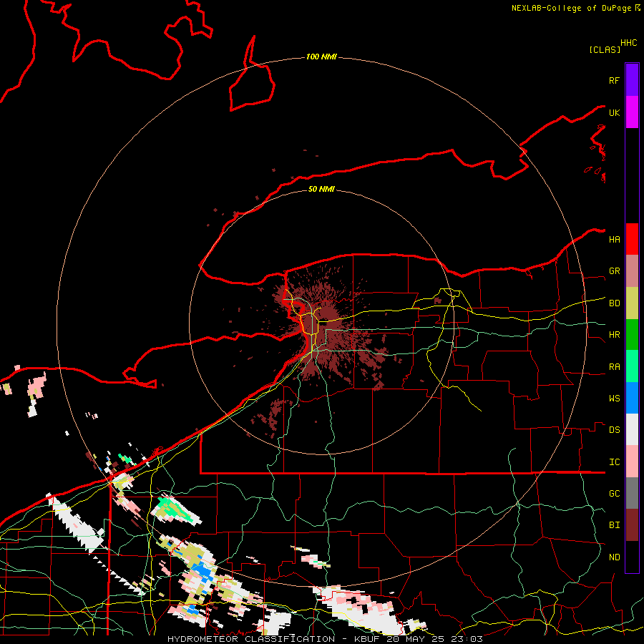This screenshot has width=644, height=644.
Task: Select the GC gray legend swatch
Action: (x=632, y=493)
